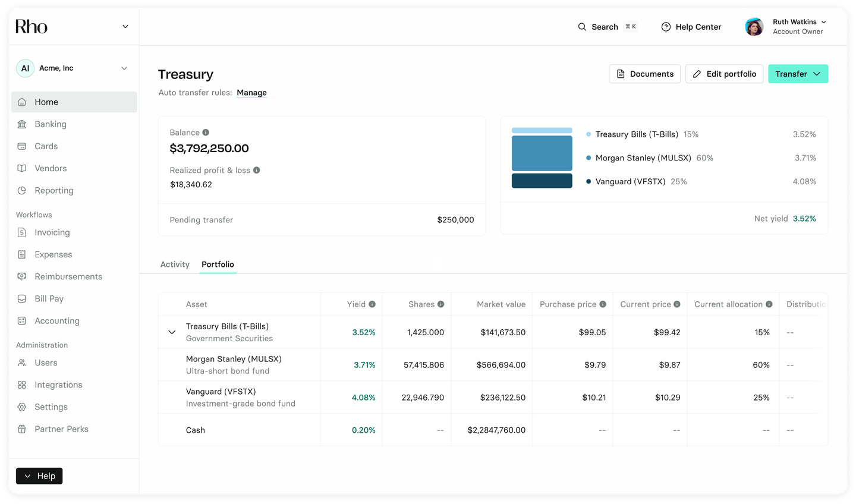856x504 pixels.
Task: Open Ruth Watkins user menu chevron
Action: coord(824,22)
